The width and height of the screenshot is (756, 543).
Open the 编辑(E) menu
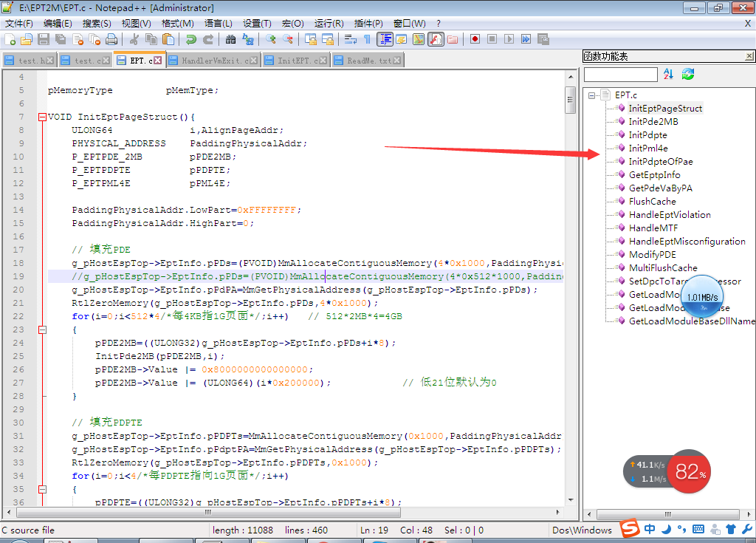tap(58, 24)
